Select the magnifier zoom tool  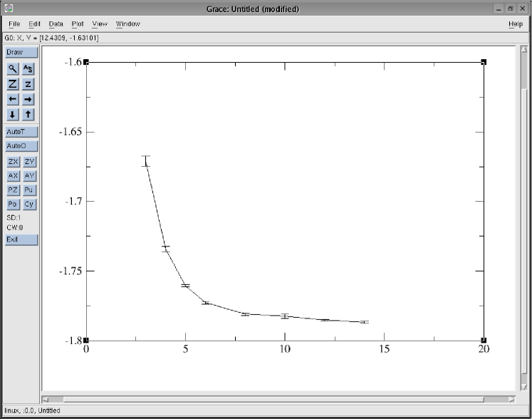tap(13, 69)
